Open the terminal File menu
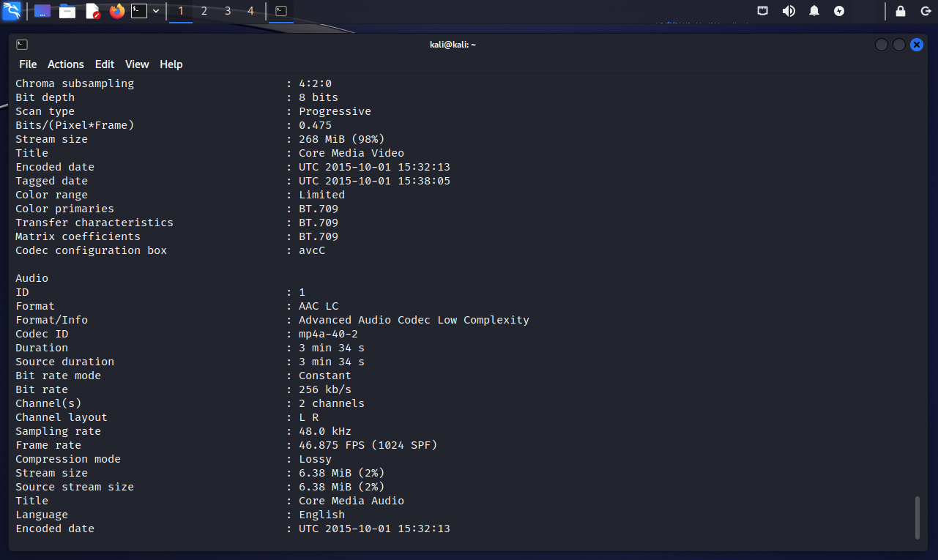This screenshot has height=560, width=938. pos(28,64)
